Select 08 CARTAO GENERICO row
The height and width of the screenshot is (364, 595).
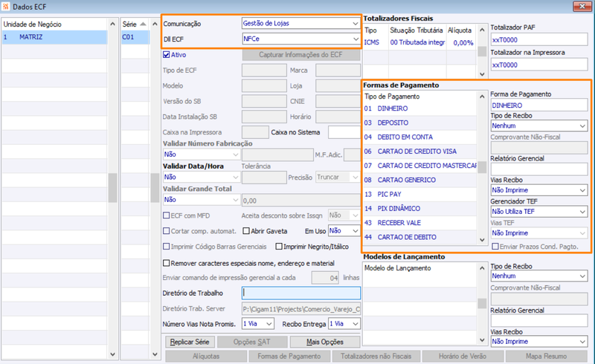point(419,180)
